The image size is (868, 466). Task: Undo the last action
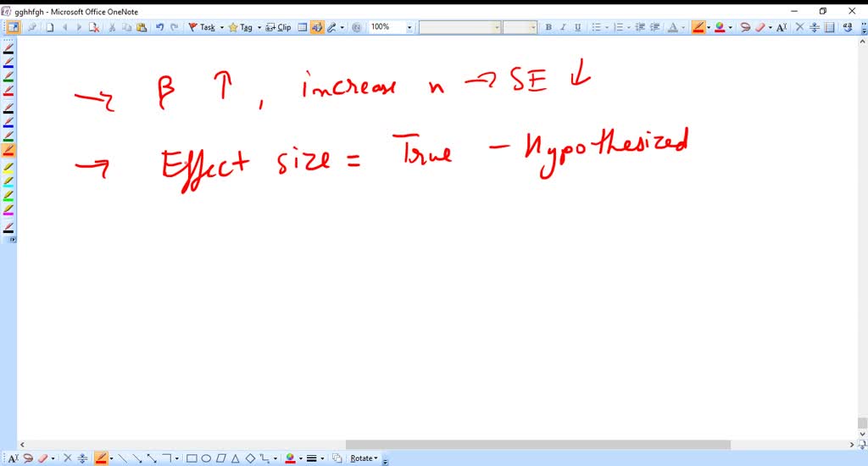click(x=160, y=27)
